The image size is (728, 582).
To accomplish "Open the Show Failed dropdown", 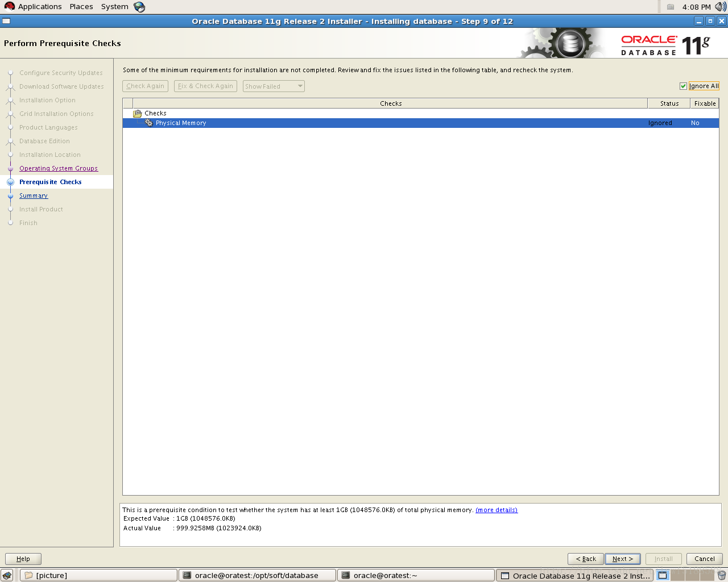I will coord(274,86).
